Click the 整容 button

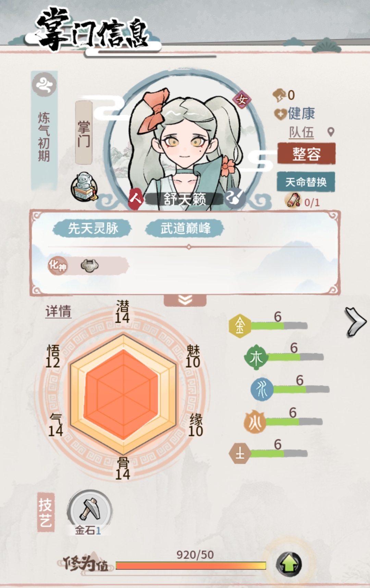click(x=306, y=154)
